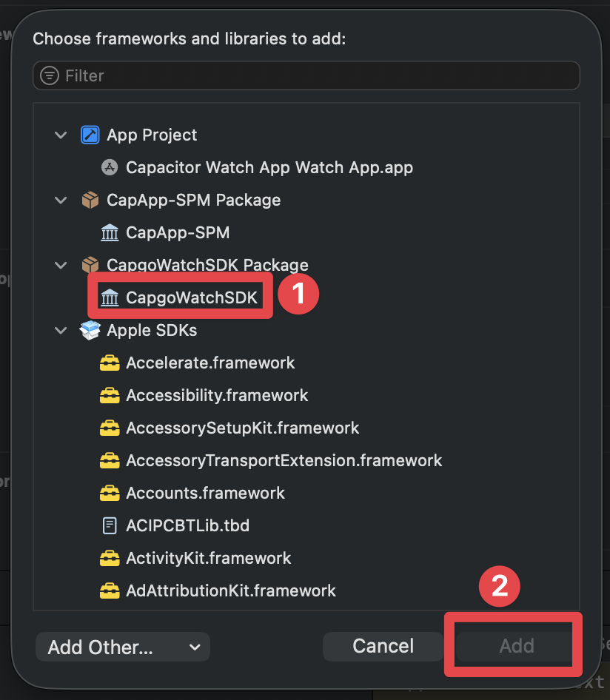The image size is (610, 700).
Task: Select the Apple SDKs row label
Action: (152, 330)
